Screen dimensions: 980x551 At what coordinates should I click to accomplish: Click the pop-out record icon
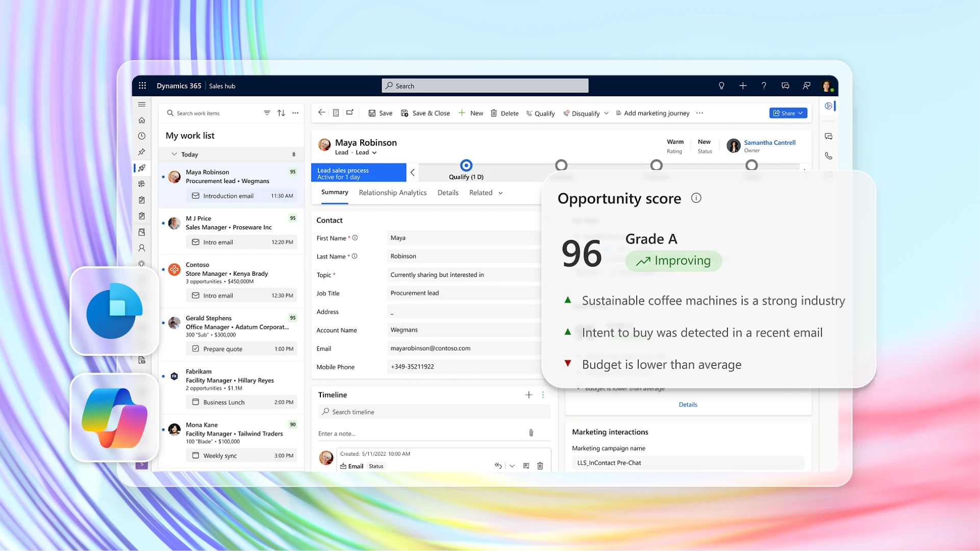pos(350,113)
